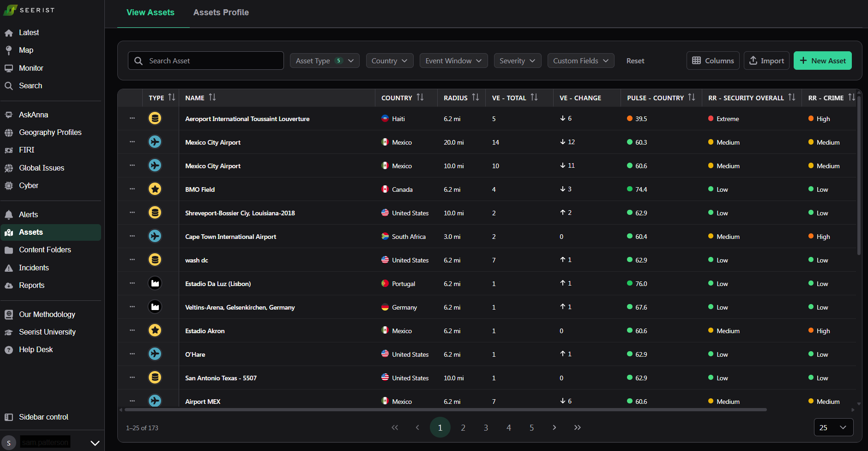Open row actions menu for Veltins-Arena
The image size is (868, 451).
coord(133,307)
